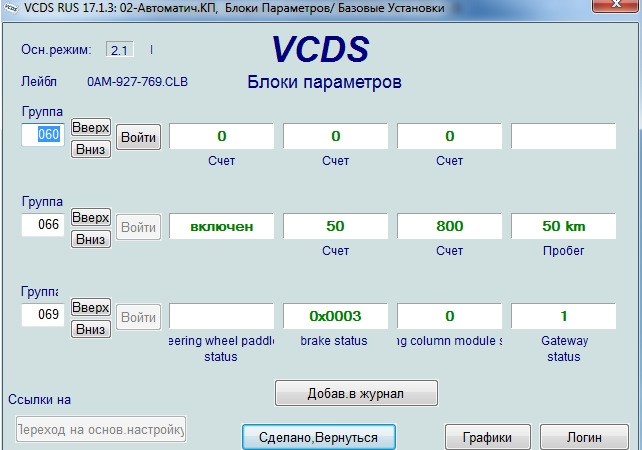The height and width of the screenshot is (450, 642).
Task: Click the Gateway status value 1
Action: point(563,316)
